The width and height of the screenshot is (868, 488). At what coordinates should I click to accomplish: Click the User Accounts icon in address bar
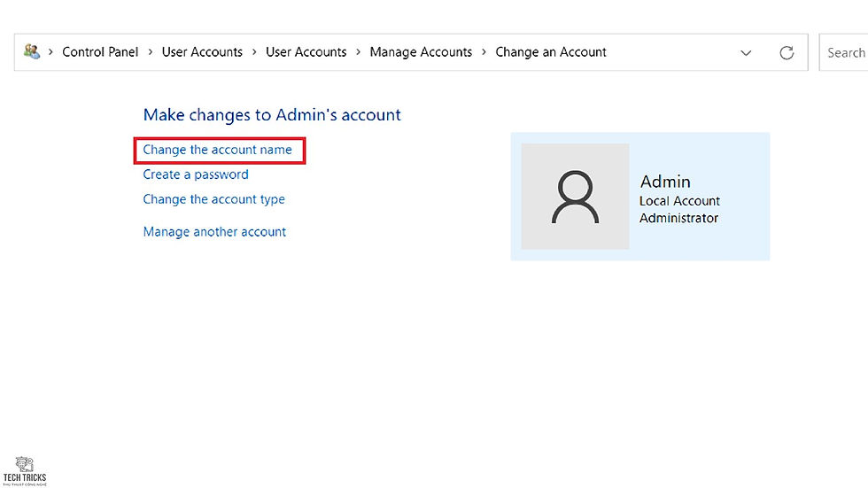pyautogui.click(x=32, y=52)
